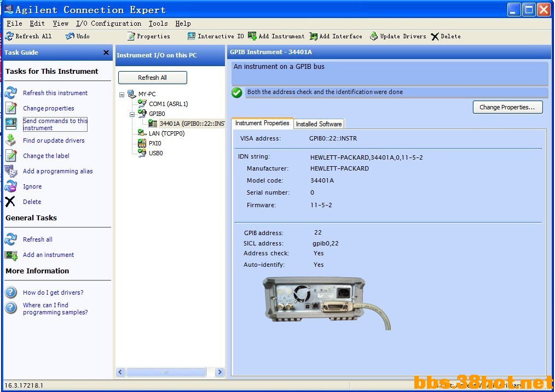
Task: Click the IDN string HEWLETT-PACKARD,34401A,0,11-5-2
Action: 366,157
